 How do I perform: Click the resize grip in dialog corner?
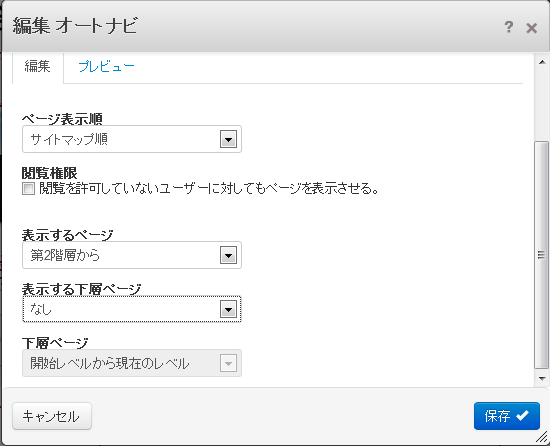[542, 437]
